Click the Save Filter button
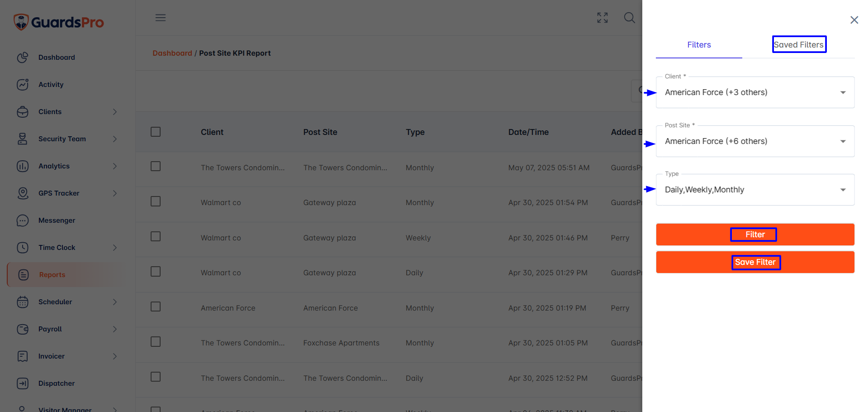 pyautogui.click(x=755, y=262)
